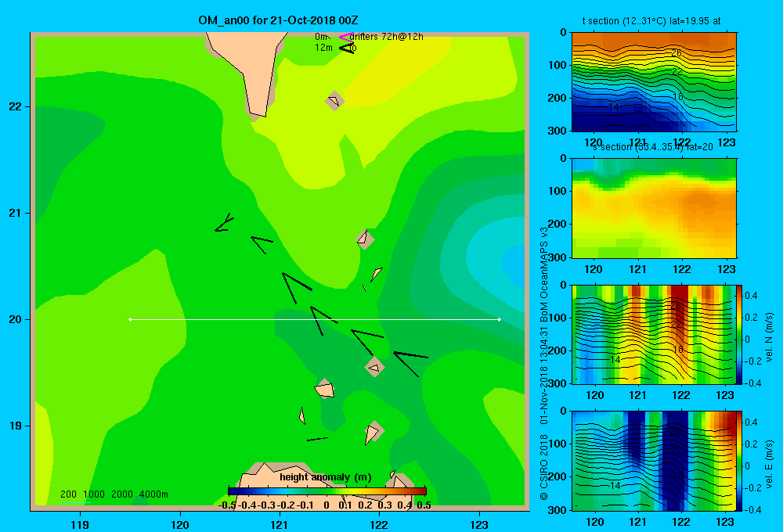Click longitude label 121 below main map
The width and height of the screenshot is (783, 532).
[280, 524]
